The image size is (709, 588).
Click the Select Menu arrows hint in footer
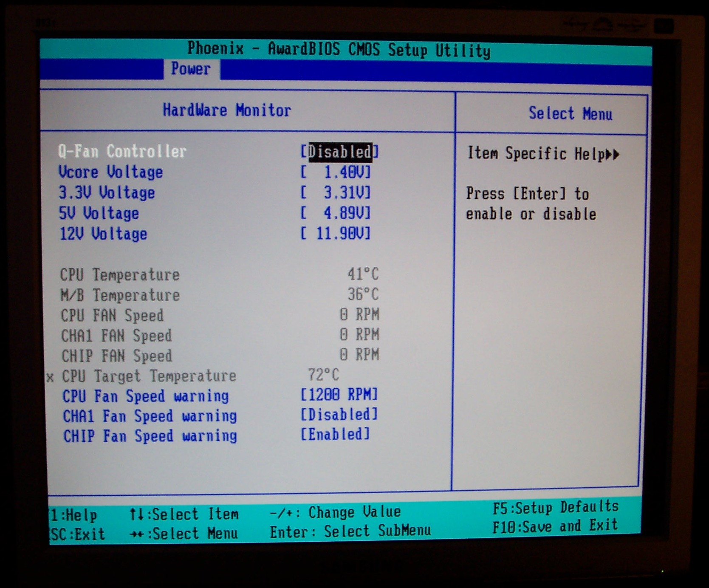[184, 534]
